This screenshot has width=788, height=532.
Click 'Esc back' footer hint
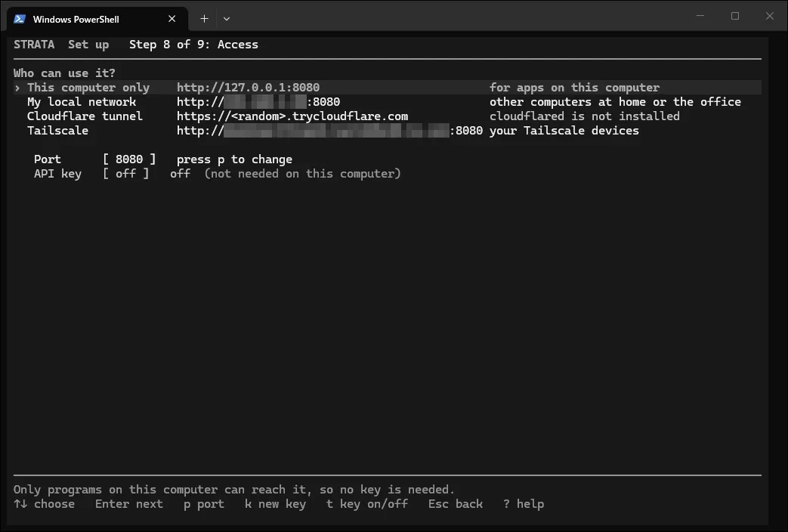456,504
